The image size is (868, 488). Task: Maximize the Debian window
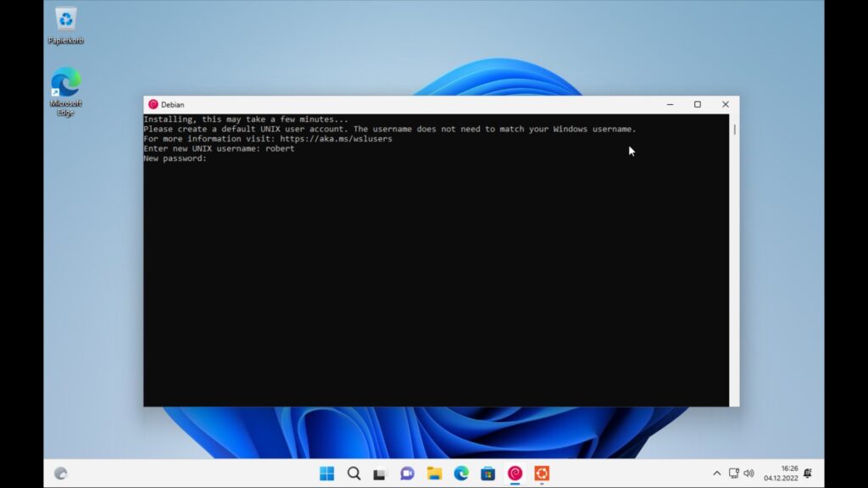[698, 104]
